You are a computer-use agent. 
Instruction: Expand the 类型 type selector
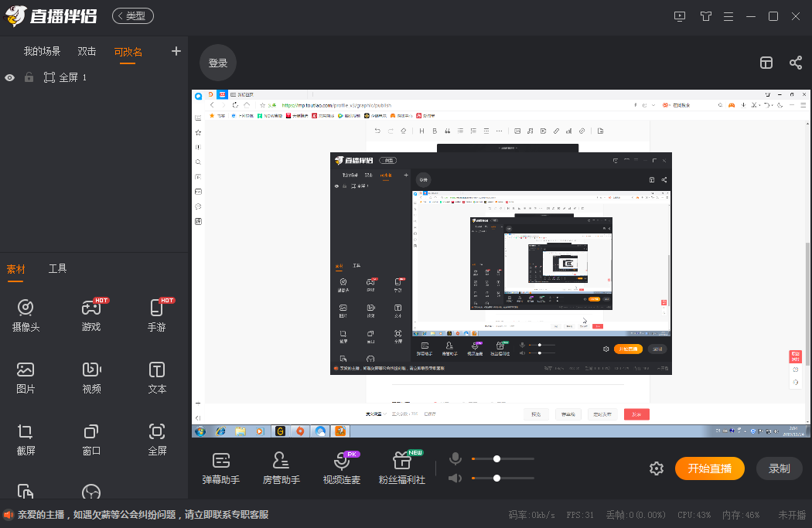tap(133, 16)
